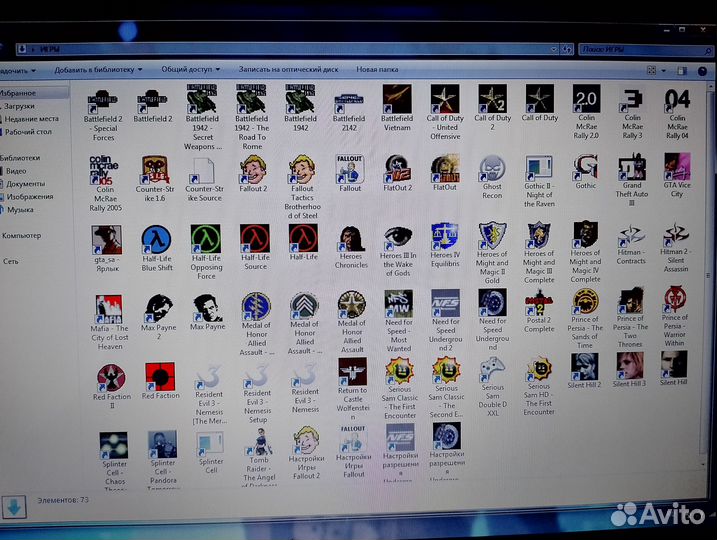
Task: Select Компьютер in navigation pane
Action: (x=21, y=236)
